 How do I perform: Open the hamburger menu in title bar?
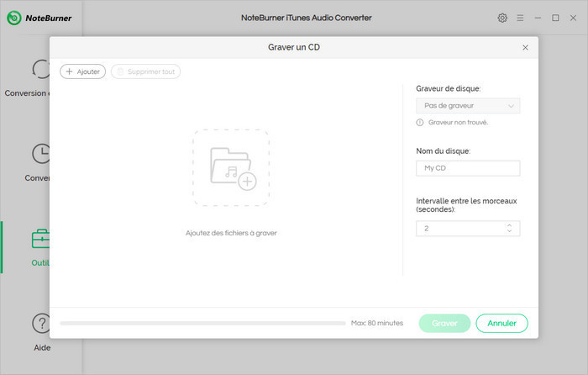520,18
